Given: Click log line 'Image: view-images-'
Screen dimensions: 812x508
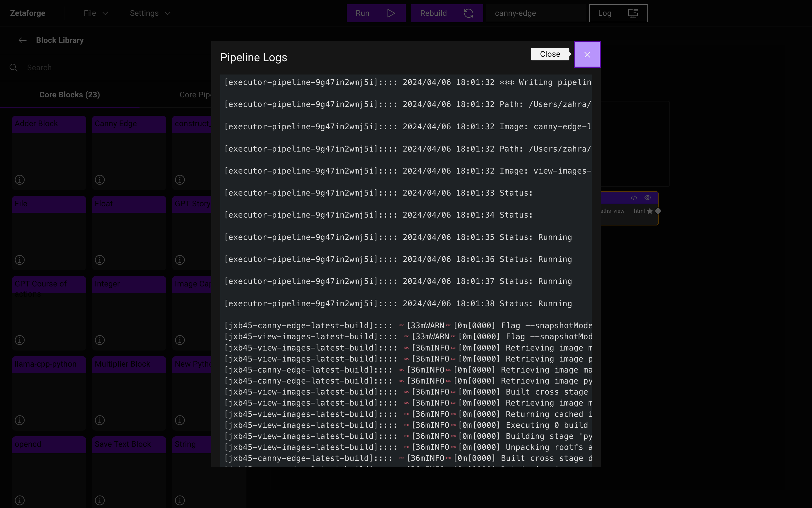Looking at the screenshot, I should tap(408, 171).
